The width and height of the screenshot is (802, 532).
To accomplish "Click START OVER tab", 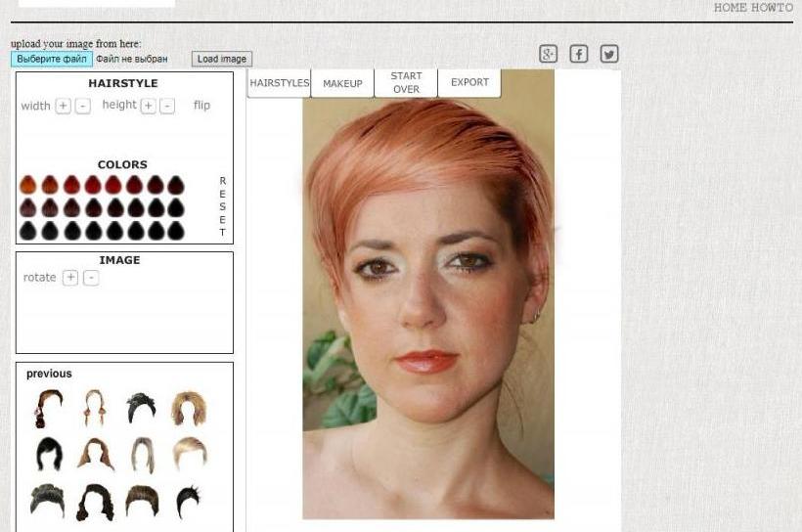I will coord(406,83).
